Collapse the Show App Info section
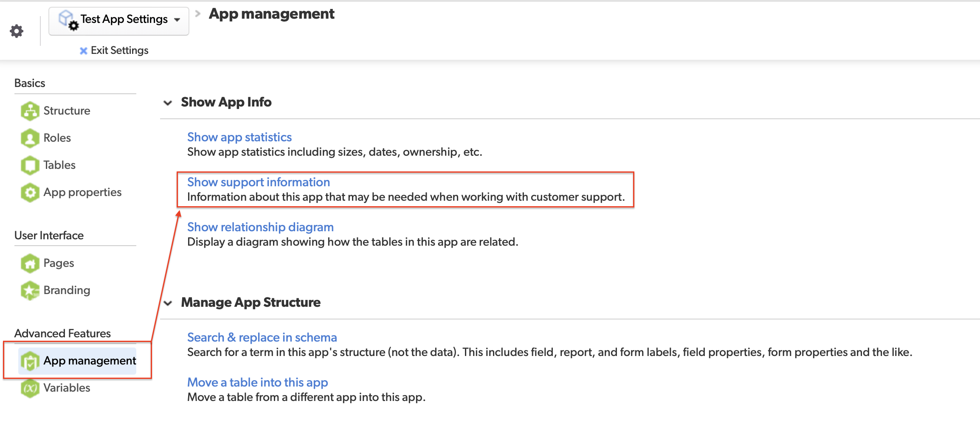Screen dimensions: 980x426 click(x=168, y=103)
